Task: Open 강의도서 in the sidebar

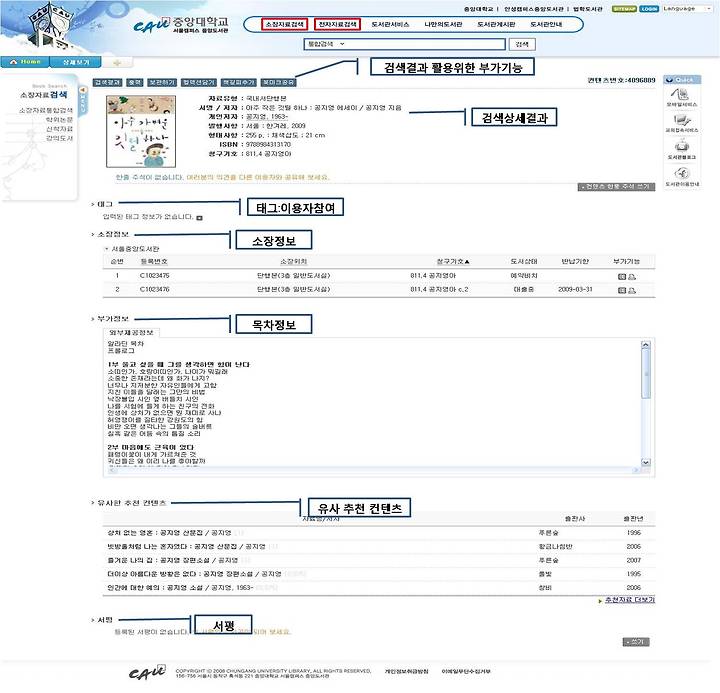Action: tap(59, 138)
